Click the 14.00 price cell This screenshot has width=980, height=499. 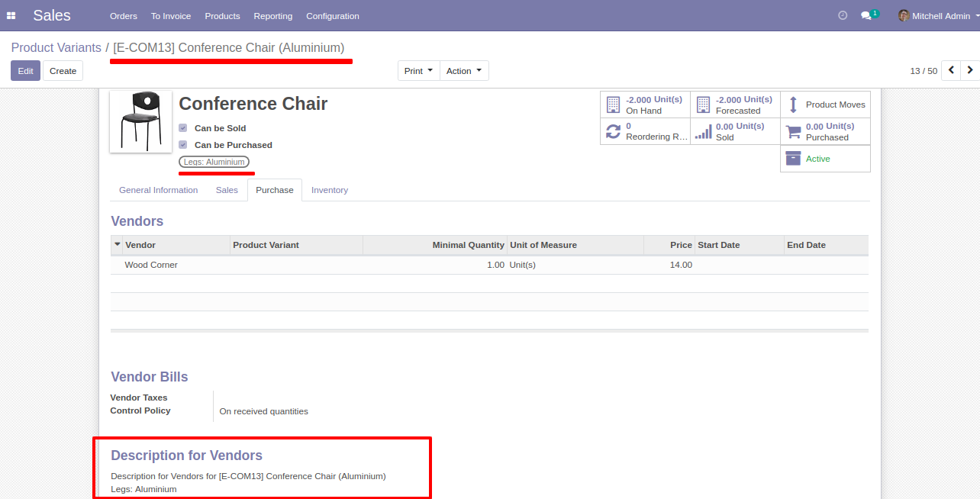(x=669, y=265)
